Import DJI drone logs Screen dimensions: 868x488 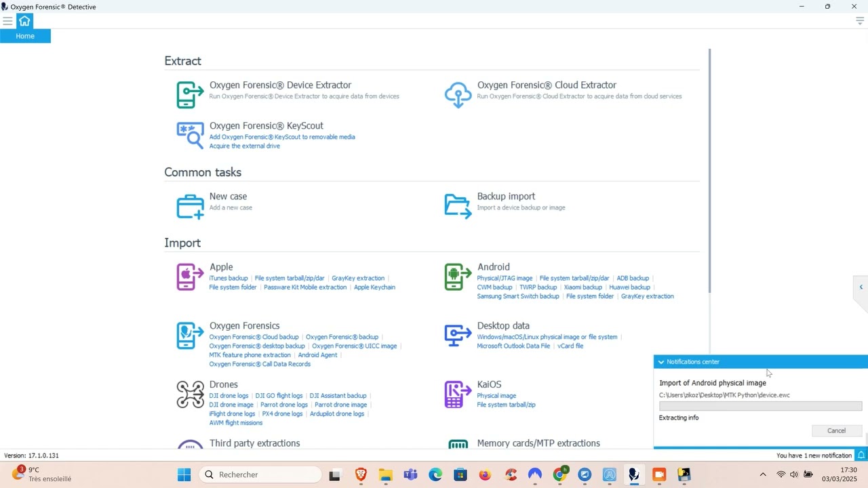coord(229,396)
